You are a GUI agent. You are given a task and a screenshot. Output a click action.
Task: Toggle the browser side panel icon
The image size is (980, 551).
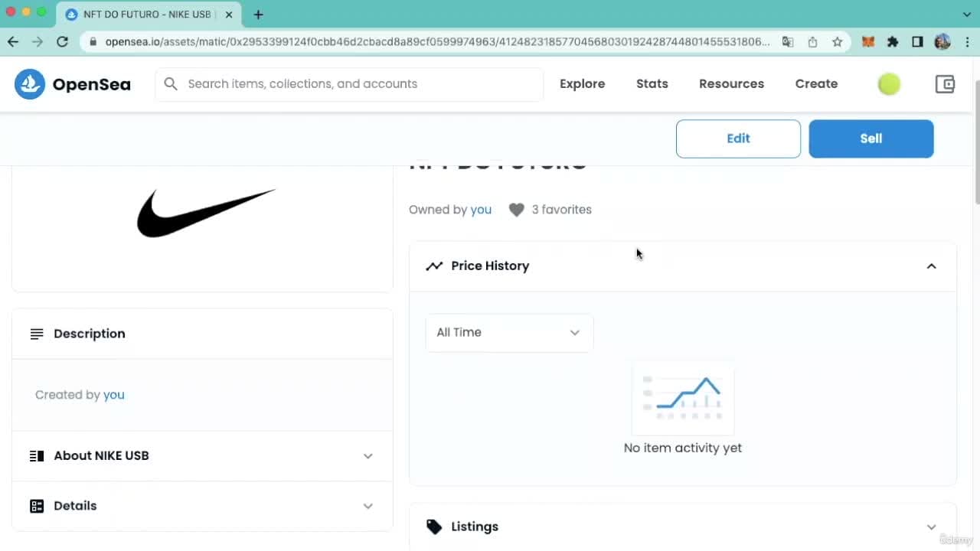tap(917, 42)
